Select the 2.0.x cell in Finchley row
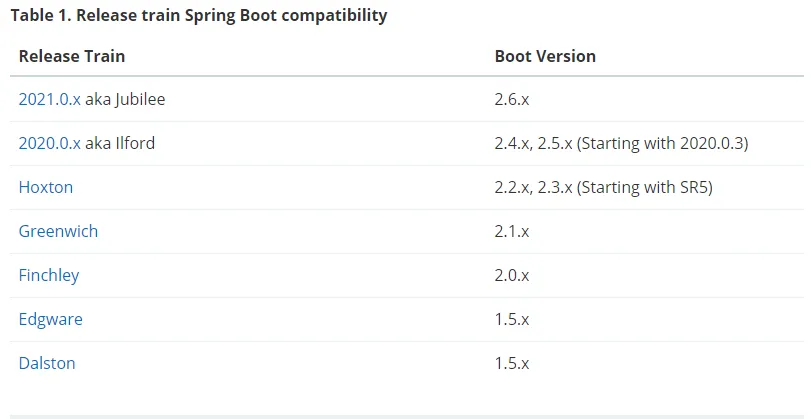This screenshot has height=419, width=811. point(512,275)
